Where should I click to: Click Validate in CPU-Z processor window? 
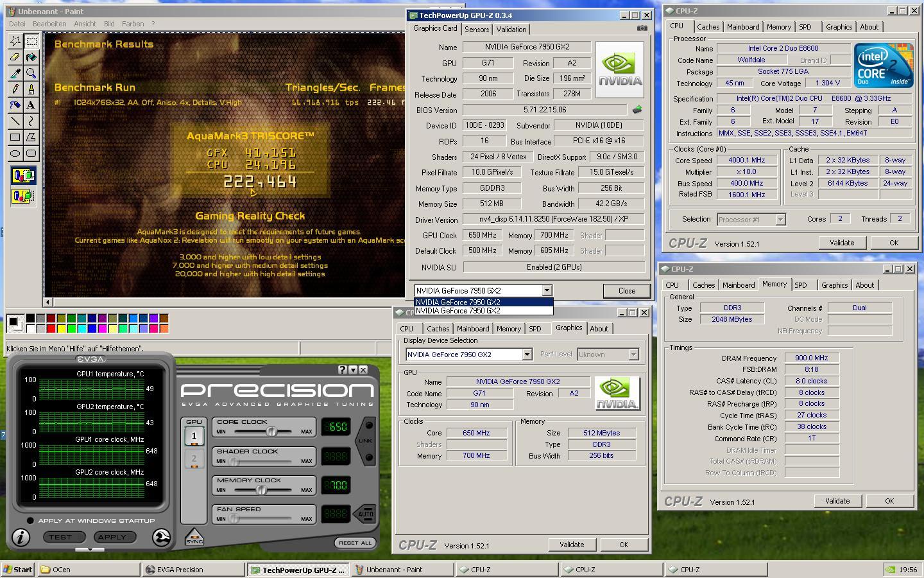pyautogui.click(x=842, y=243)
